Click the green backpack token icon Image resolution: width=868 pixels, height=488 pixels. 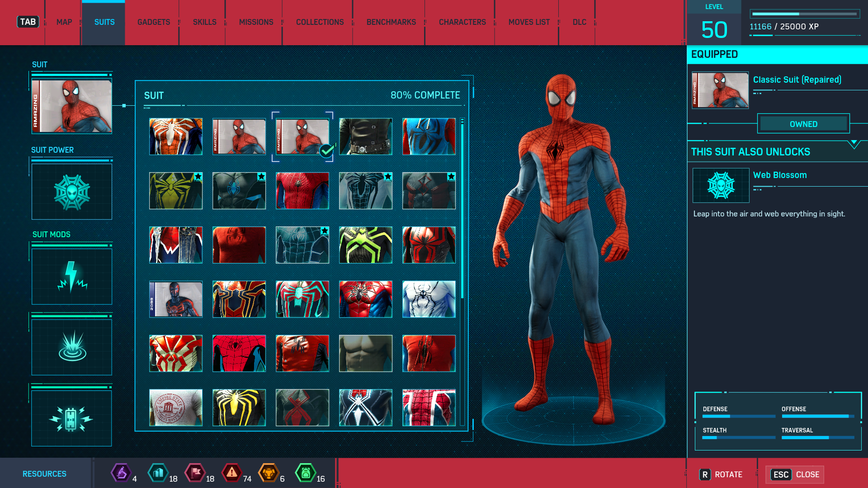click(306, 473)
